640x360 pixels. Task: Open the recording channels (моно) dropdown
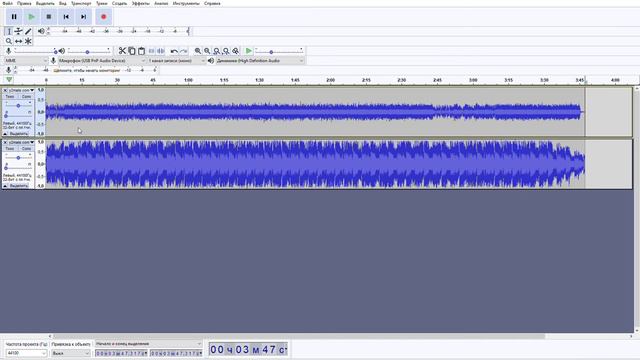tap(177, 60)
